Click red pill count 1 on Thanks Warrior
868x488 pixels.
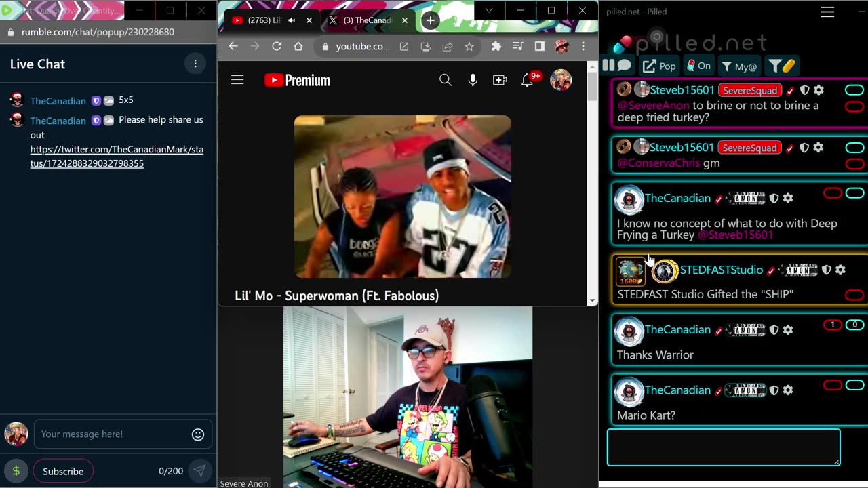833,325
